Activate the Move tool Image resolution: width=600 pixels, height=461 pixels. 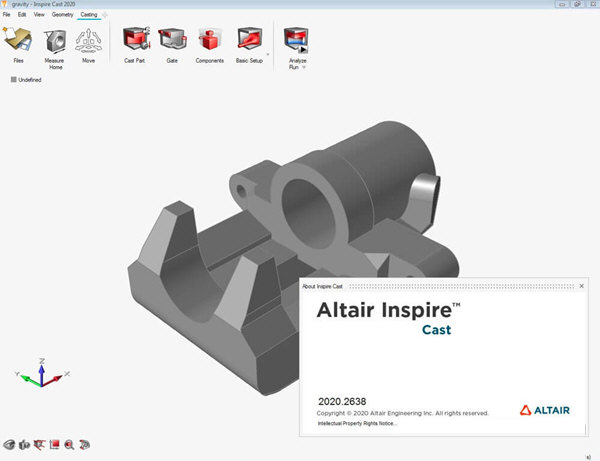[88, 41]
